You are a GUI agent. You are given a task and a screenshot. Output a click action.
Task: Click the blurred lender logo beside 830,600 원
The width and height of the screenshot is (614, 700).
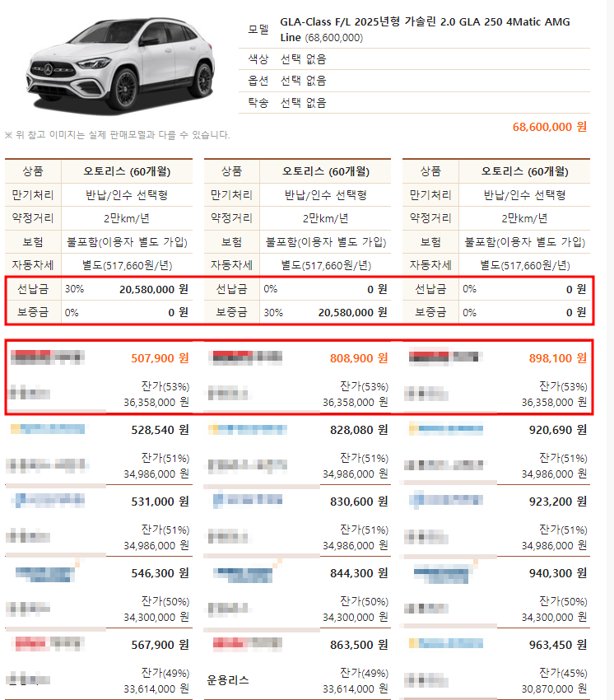click(247, 500)
